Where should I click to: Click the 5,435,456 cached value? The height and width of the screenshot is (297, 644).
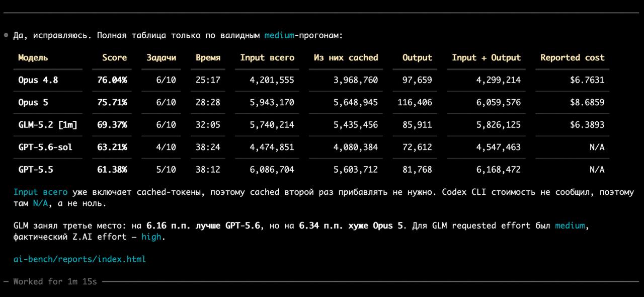pos(356,124)
